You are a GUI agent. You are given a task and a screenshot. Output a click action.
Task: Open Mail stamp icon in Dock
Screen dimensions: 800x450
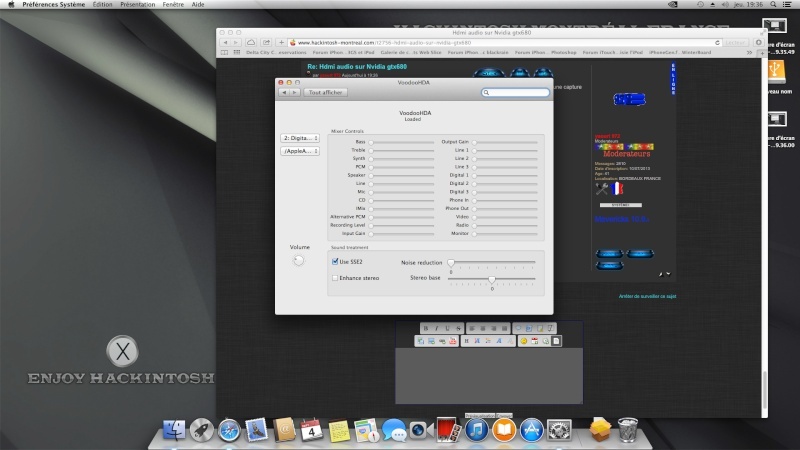256,430
